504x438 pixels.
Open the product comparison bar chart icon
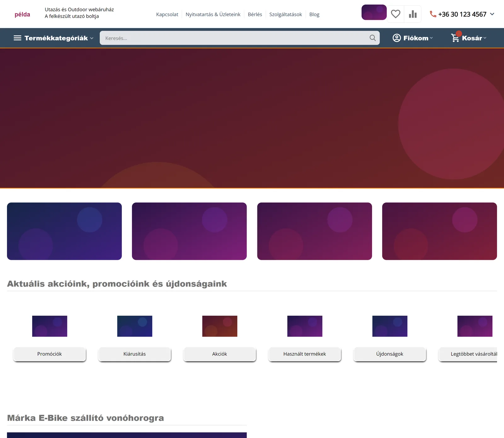413,14
